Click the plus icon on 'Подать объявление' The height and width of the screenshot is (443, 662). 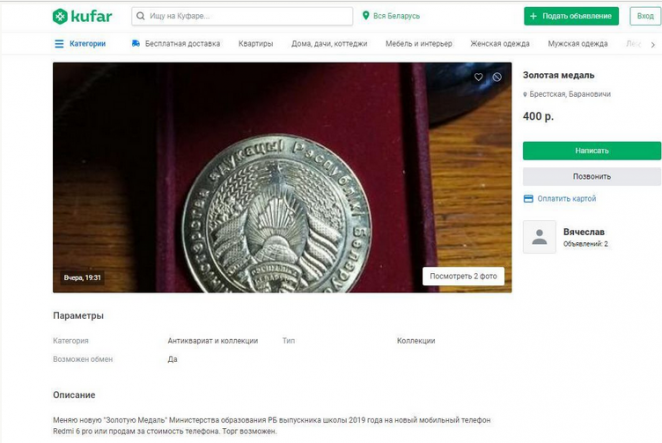tap(534, 16)
